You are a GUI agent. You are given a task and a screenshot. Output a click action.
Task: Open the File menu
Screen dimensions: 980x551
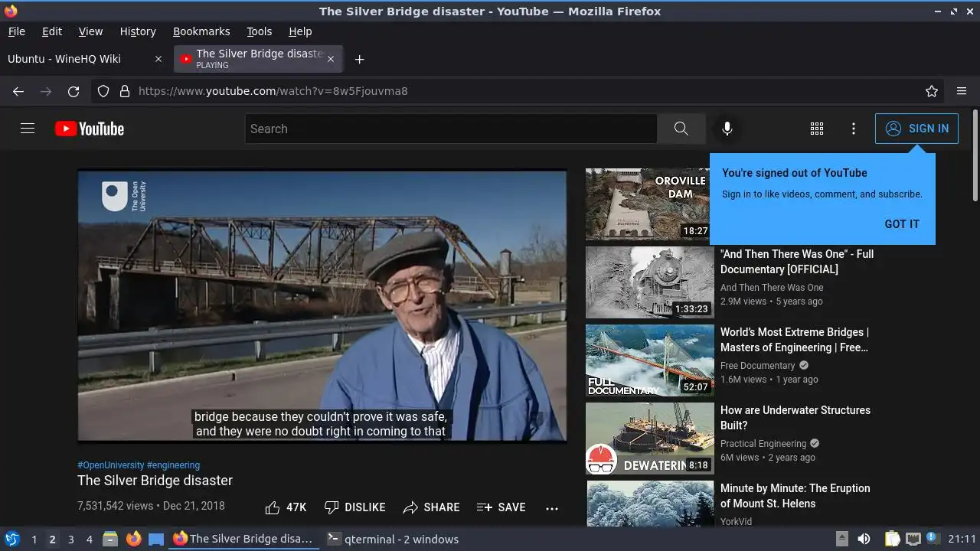point(16,31)
